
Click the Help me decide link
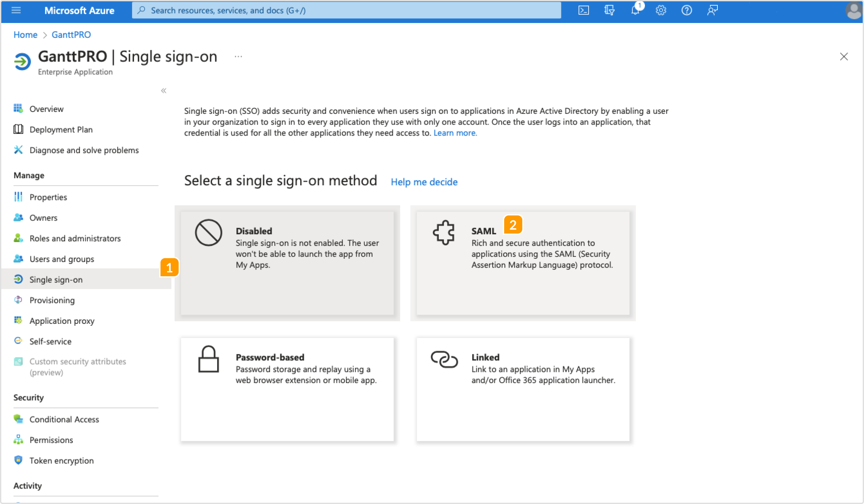[x=424, y=182]
